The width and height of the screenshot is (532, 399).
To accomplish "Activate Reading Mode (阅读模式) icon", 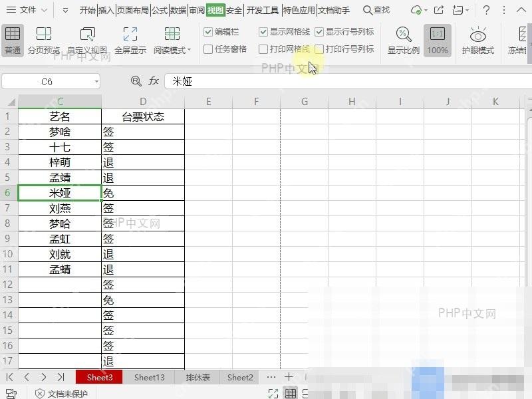I will point(172,34).
